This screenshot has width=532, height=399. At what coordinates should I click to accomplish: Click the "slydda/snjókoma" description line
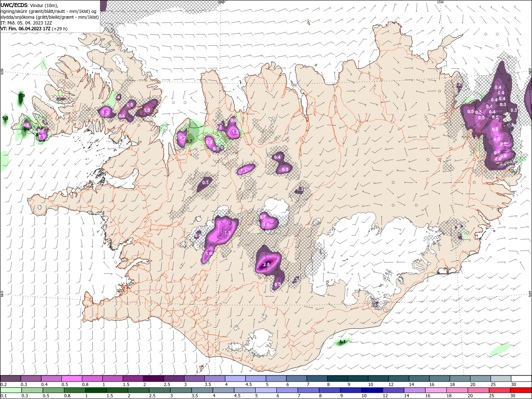click(x=49, y=17)
